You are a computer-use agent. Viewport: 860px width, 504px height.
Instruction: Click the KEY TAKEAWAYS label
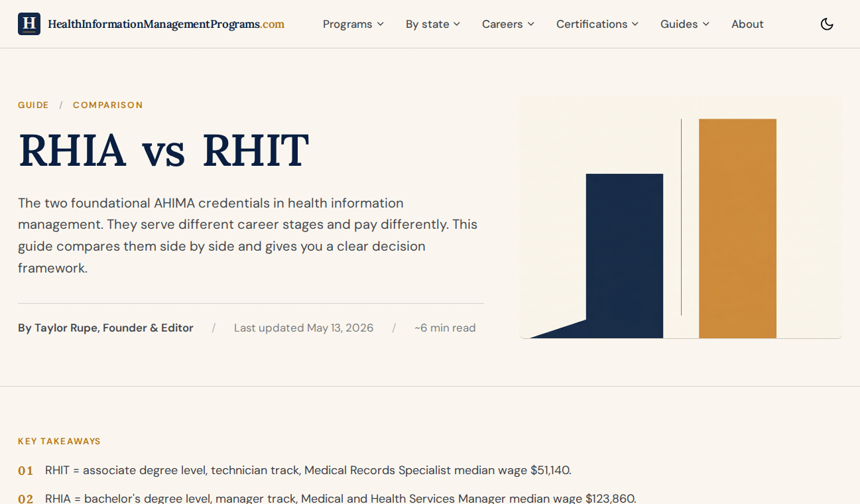pyautogui.click(x=59, y=441)
